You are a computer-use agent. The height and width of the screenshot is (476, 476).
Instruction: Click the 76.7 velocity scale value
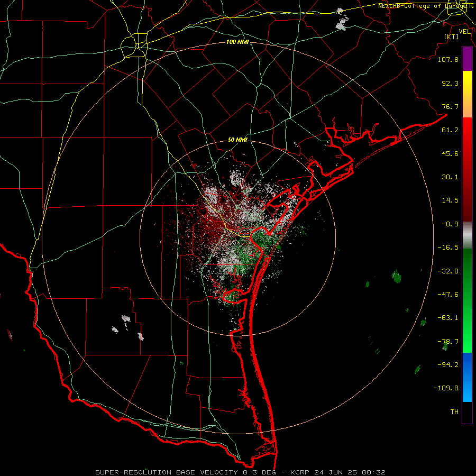(x=450, y=106)
